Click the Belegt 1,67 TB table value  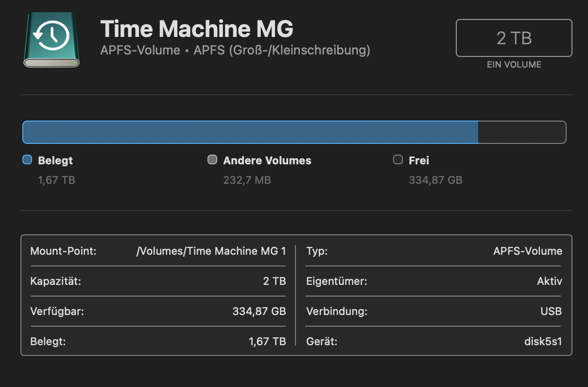[267, 342]
